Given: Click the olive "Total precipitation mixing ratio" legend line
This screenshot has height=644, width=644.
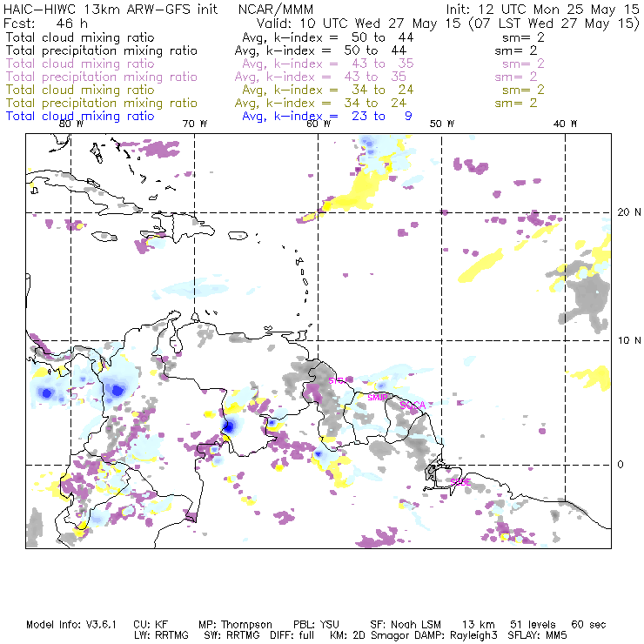Looking at the screenshot, I should (102, 103).
